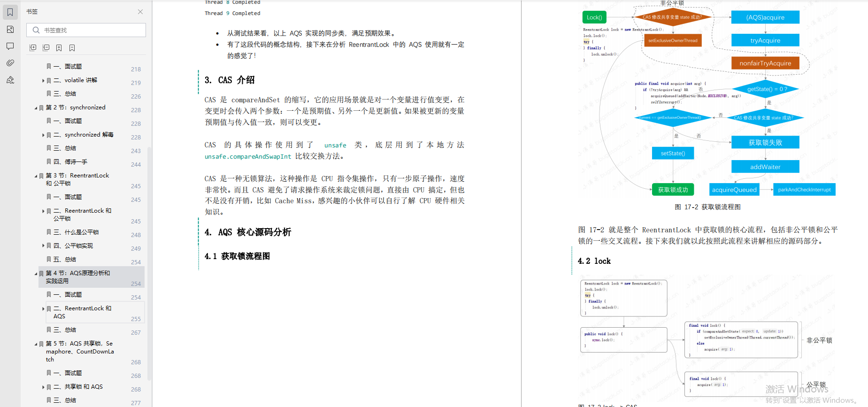
Task: Click bookmark icon beside 四、傅诗一手
Action: tap(49, 162)
